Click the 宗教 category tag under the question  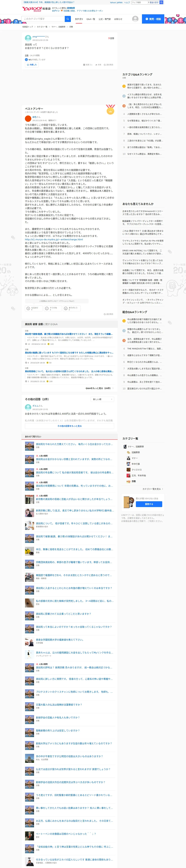pyautogui.click(x=27, y=56)
